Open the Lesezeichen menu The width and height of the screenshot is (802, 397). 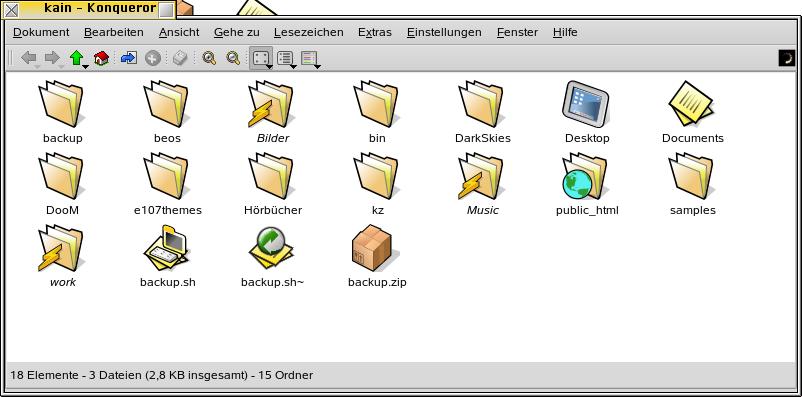pos(308,32)
